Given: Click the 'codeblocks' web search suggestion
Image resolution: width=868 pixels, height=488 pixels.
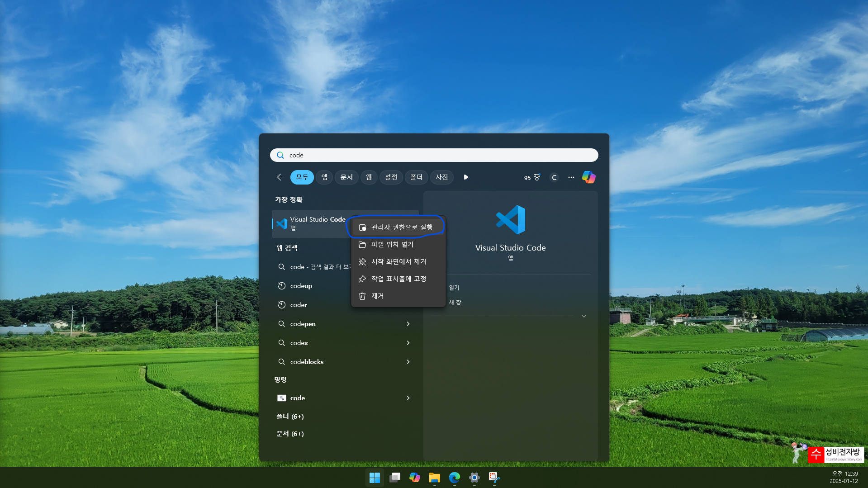Looking at the screenshot, I should pyautogui.click(x=337, y=362).
